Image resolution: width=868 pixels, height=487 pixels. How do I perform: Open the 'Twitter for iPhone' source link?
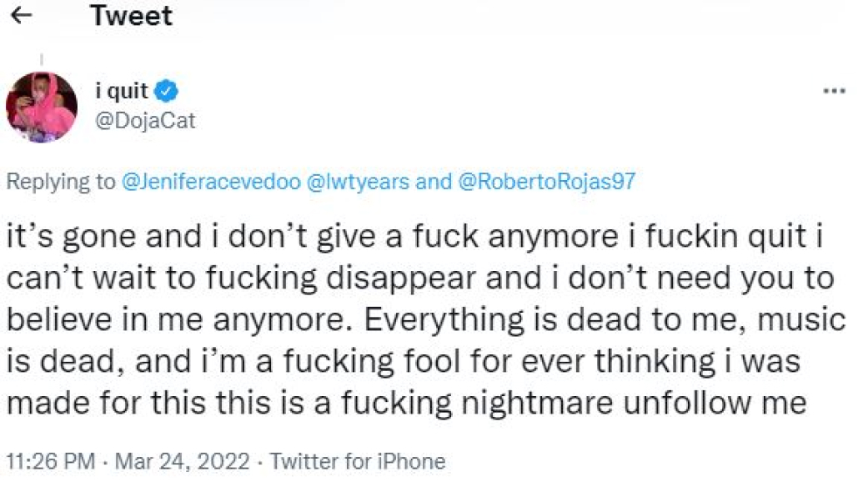click(x=358, y=461)
